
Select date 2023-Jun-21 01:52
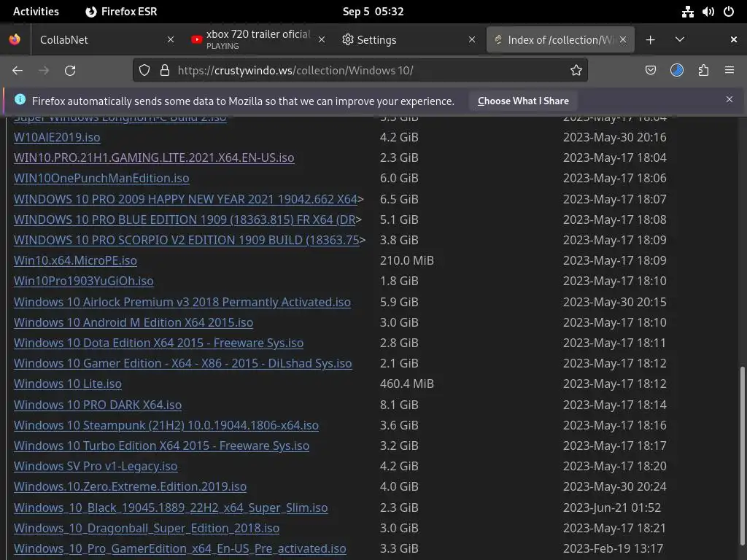pos(612,507)
